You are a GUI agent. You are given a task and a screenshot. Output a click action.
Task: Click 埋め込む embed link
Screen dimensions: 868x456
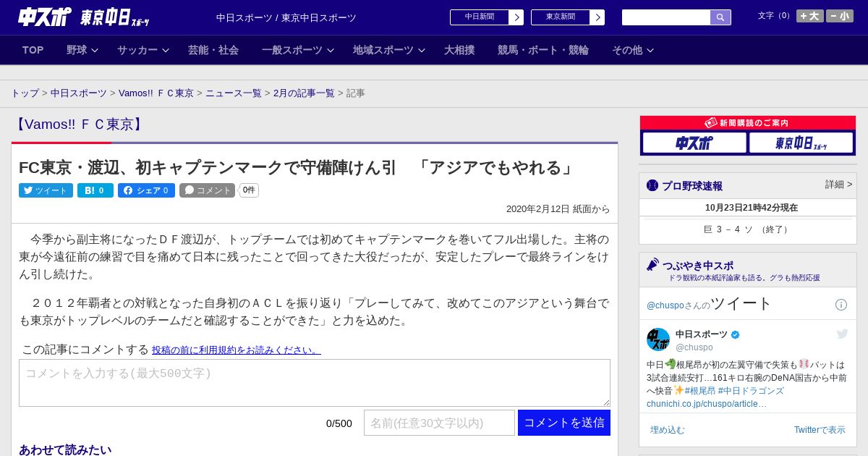tap(667, 430)
